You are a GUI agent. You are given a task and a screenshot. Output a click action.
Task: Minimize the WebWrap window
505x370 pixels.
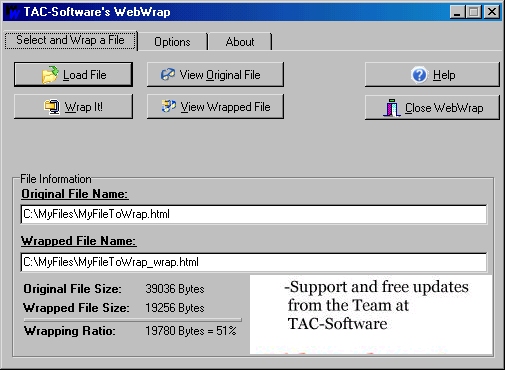(457, 12)
